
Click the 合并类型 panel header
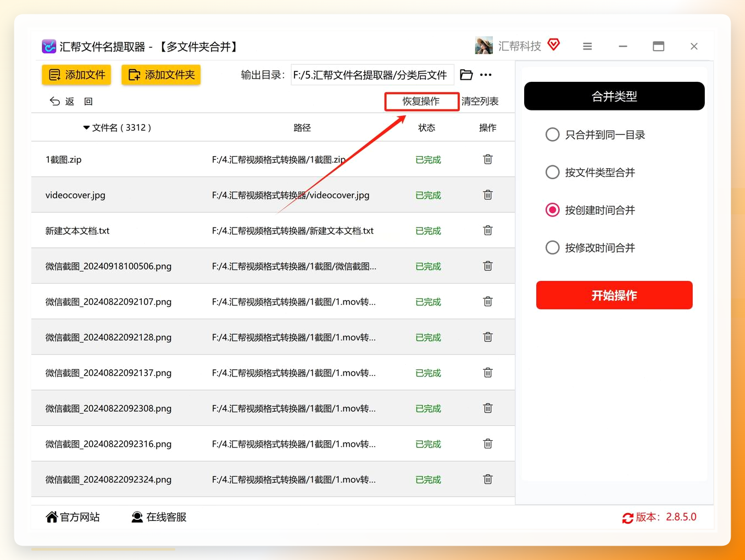point(614,96)
